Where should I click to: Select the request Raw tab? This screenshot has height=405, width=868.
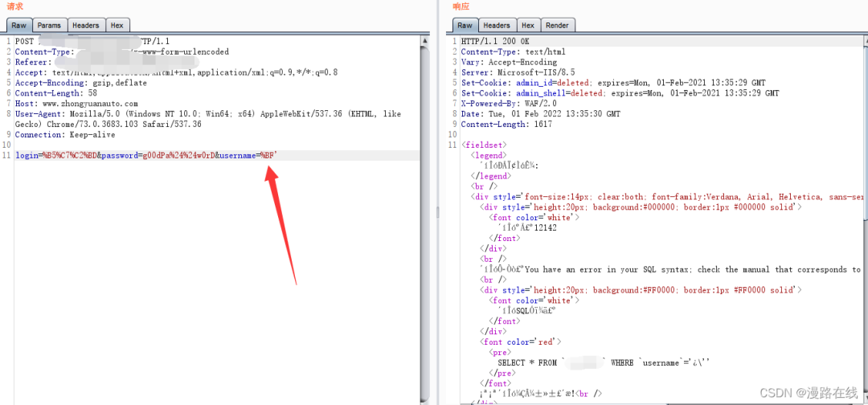tap(18, 26)
